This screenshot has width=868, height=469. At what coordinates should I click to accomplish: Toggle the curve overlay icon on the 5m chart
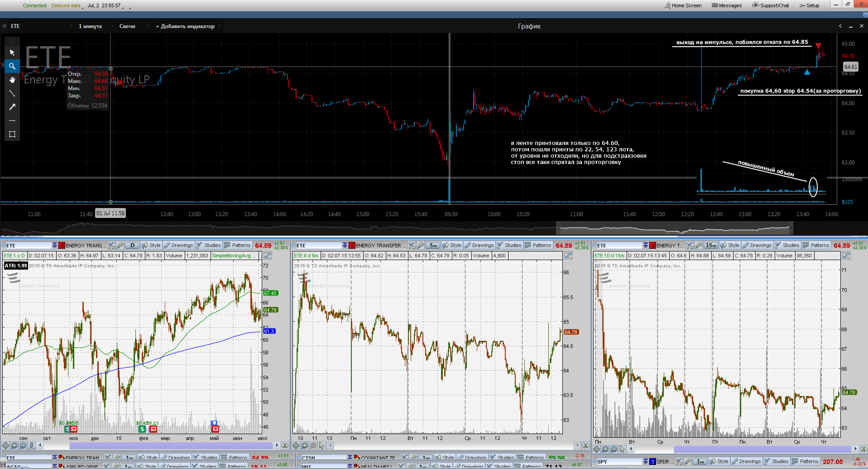568,256
